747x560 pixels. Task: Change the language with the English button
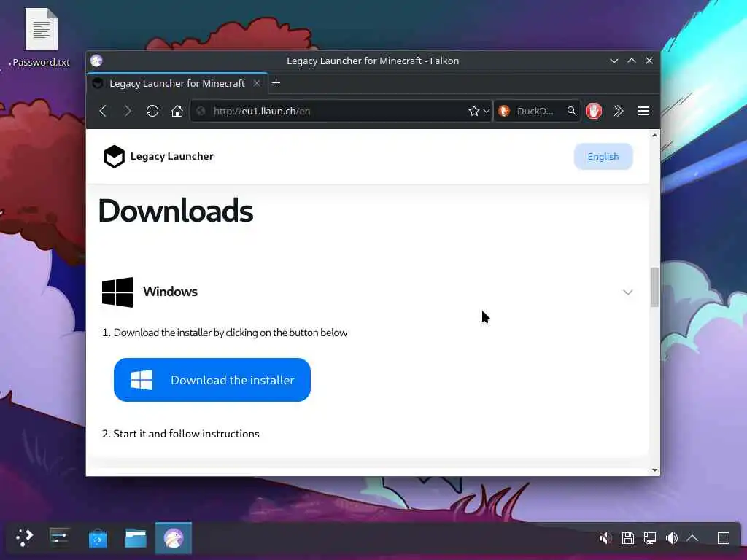click(x=603, y=157)
